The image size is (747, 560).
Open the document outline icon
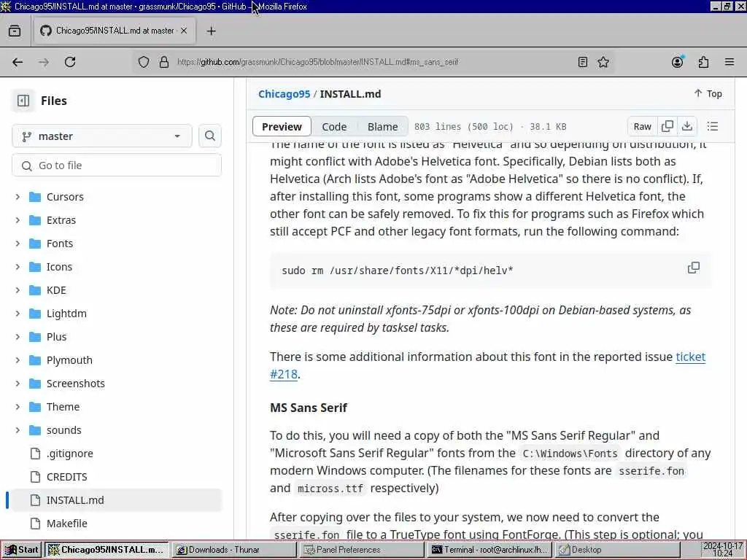[712, 126]
